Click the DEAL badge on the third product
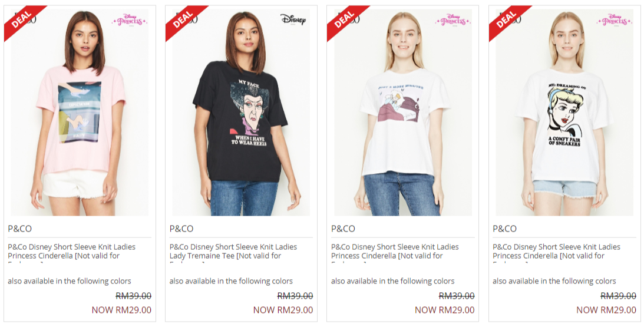The width and height of the screenshot is (644, 327). click(x=344, y=19)
